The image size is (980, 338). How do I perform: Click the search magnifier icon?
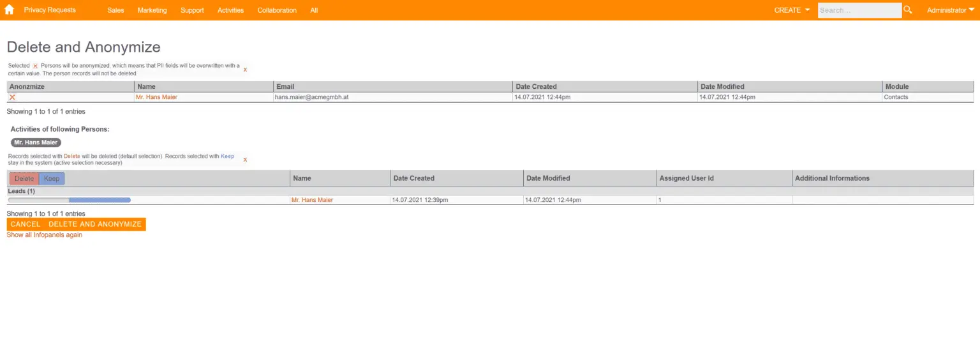point(909,10)
